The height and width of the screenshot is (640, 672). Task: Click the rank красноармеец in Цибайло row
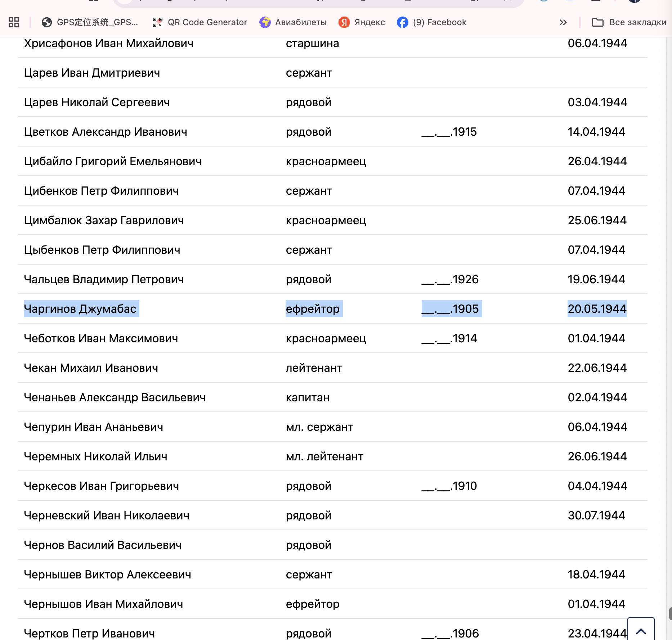coord(326,161)
